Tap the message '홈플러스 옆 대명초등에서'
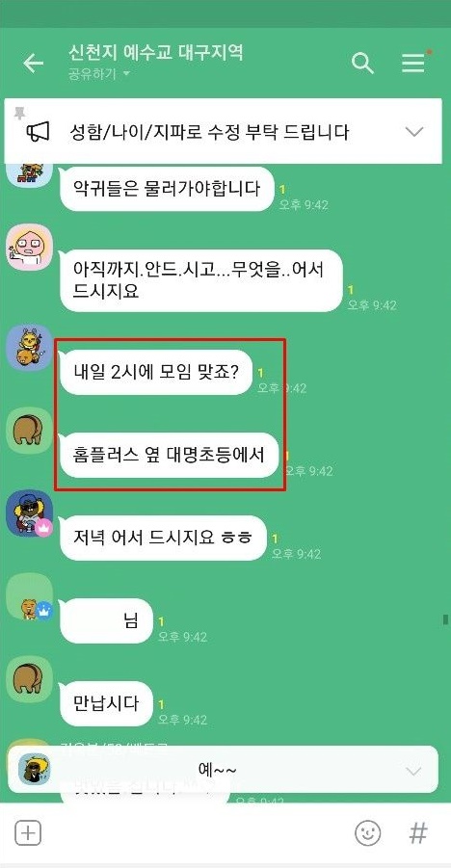Viewport: 451px width, 868px height. pos(169,455)
